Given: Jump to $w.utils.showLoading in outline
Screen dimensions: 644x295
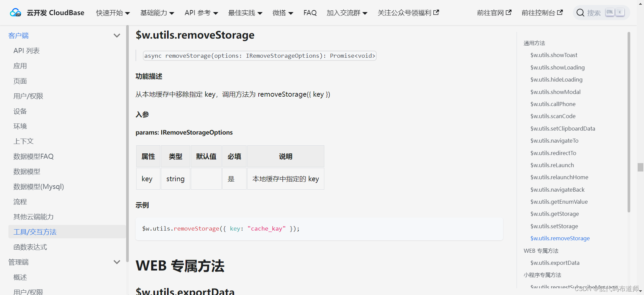Looking at the screenshot, I should point(557,67).
